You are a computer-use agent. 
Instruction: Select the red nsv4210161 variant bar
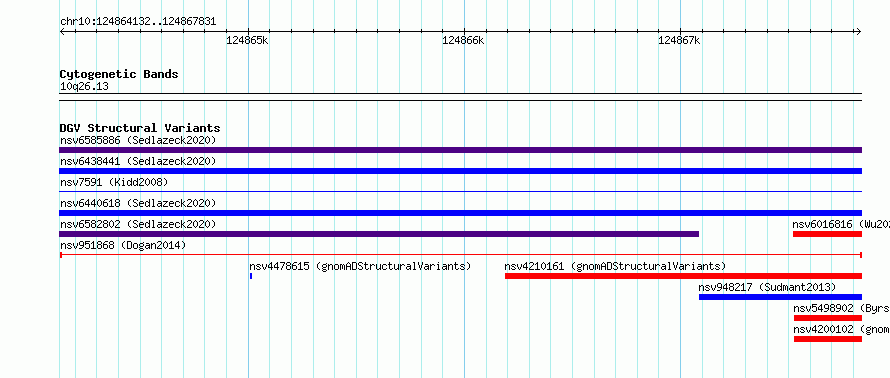point(683,276)
